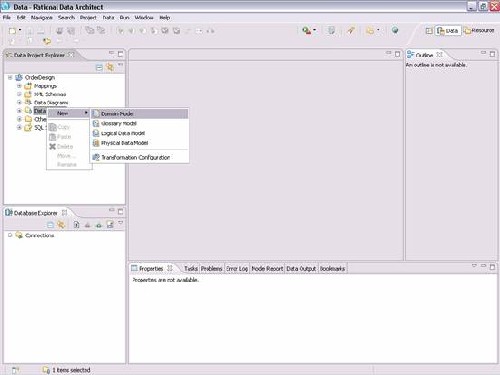
Task: Open the external tools dropdown arrow
Action: (314, 30)
